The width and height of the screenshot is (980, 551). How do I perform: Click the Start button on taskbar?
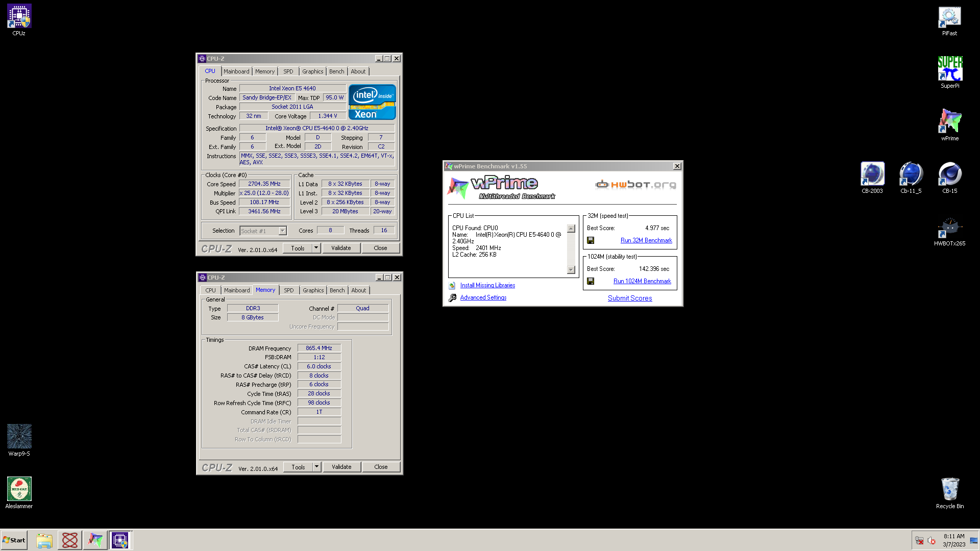pyautogui.click(x=14, y=540)
